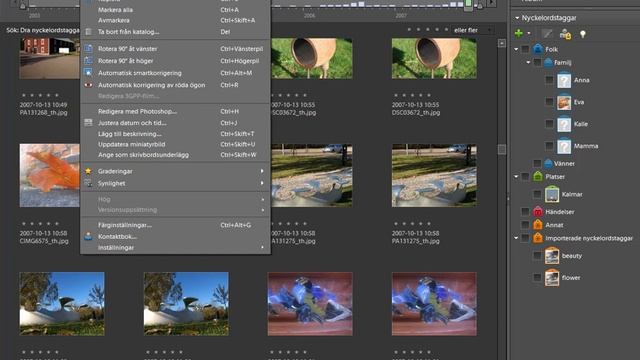
Task: Tick the Händelser tag checkbox
Action: (525, 211)
